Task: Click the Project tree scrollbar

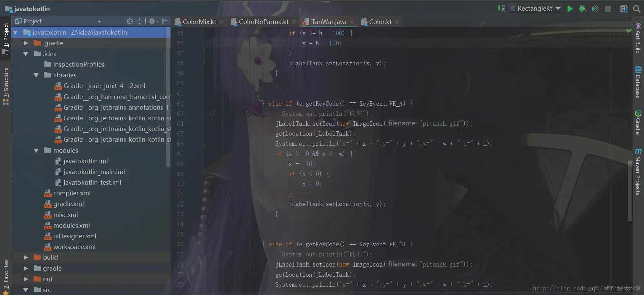Action: point(168,97)
